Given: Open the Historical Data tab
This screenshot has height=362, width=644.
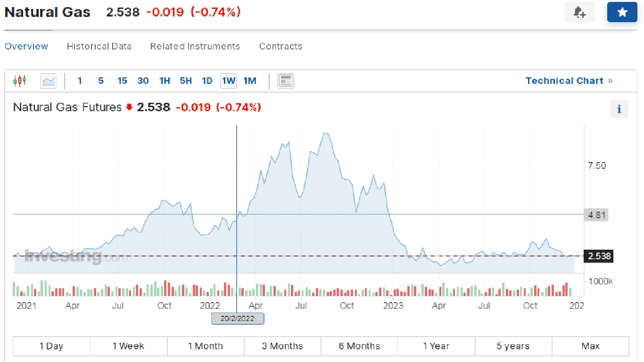Looking at the screenshot, I should tap(99, 46).
